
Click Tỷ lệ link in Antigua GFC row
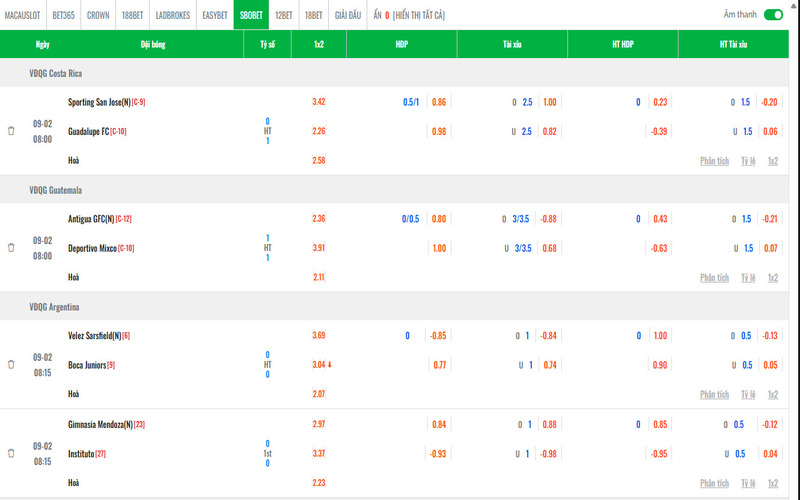748,277
